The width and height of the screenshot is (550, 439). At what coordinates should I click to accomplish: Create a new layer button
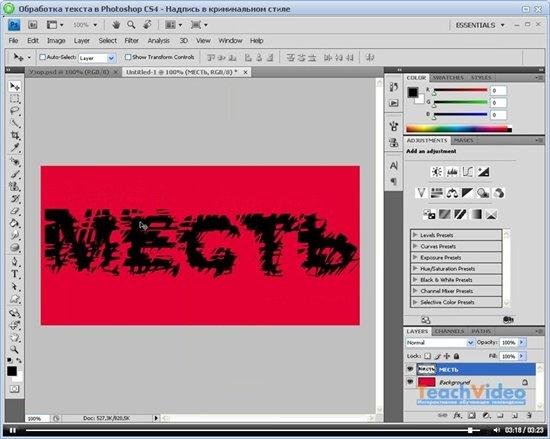[x=515, y=416]
